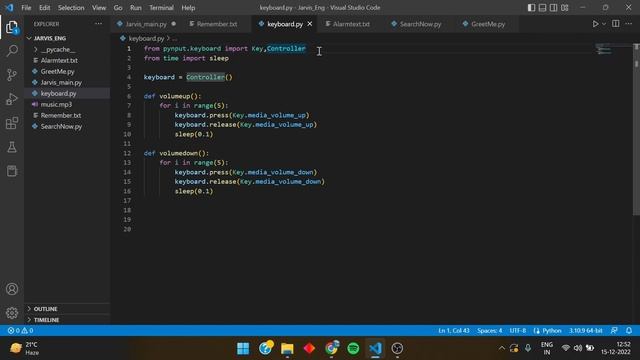Open Explorer Views and More Actions ellipsis
The image size is (640, 360).
pyautogui.click(x=98, y=24)
